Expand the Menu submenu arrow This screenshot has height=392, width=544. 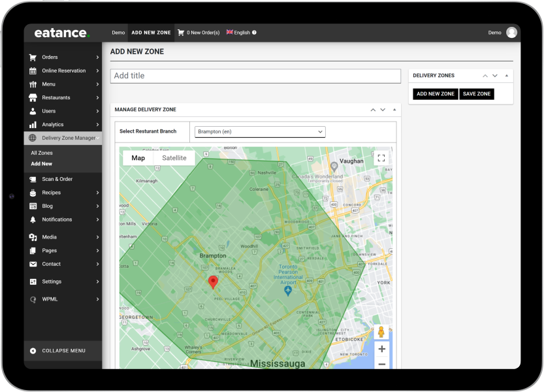[97, 84]
